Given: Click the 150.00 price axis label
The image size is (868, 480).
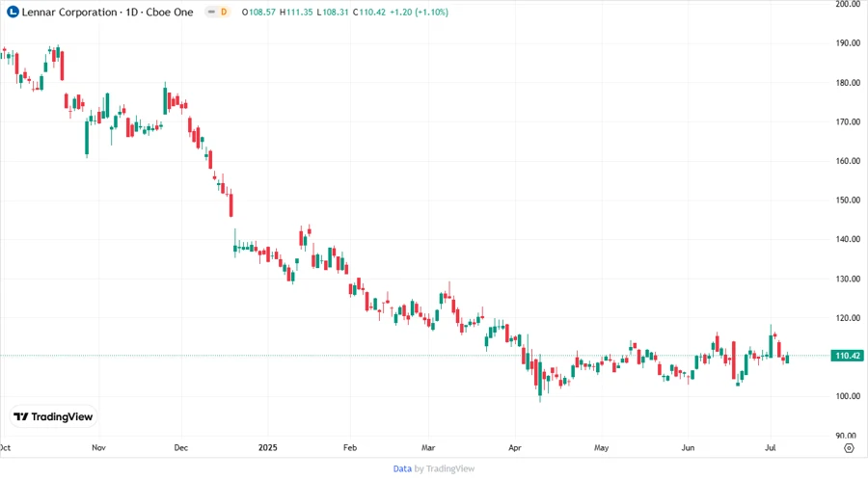Looking at the screenshot, I should (848, 200).
